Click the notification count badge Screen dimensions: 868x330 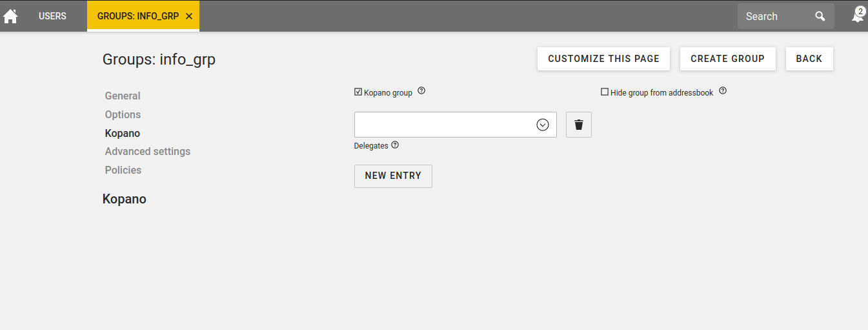(x=860, y=11)
